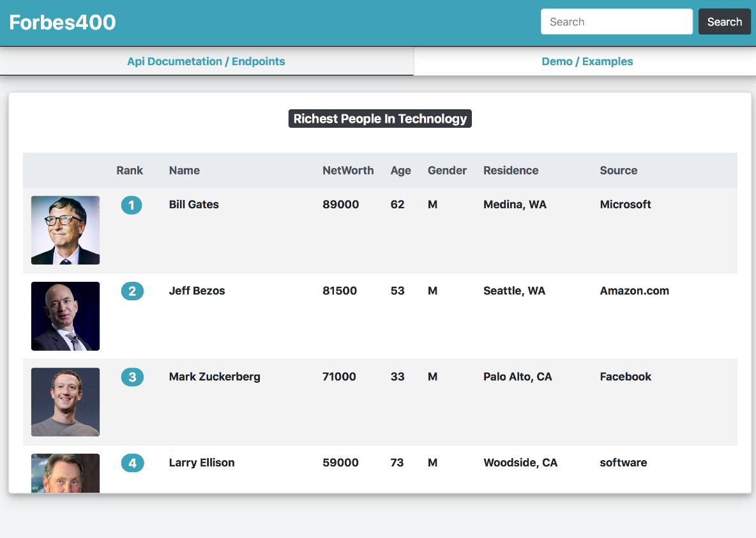Click age value 53
The width and height of the screenshot is (756, 538).
tap(397, 291)
